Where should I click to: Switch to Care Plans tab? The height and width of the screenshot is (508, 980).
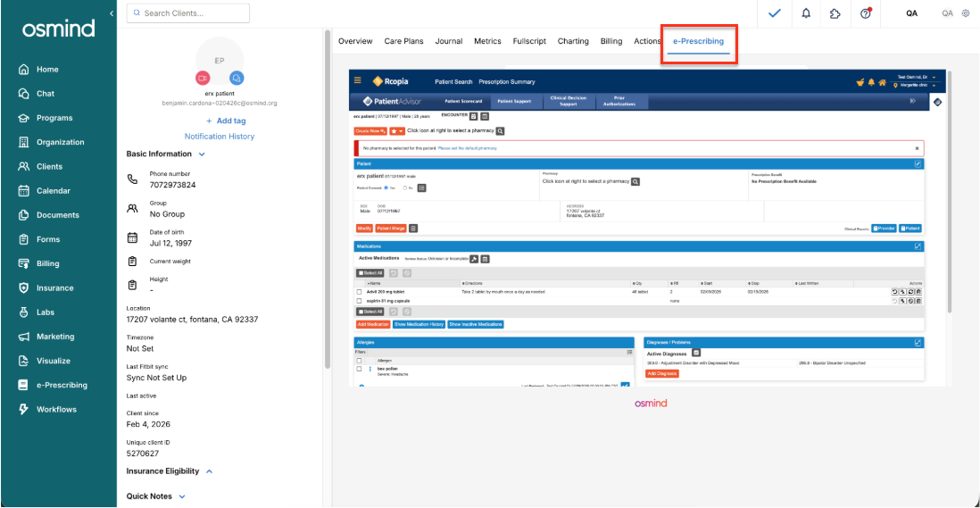click(403, 41)
